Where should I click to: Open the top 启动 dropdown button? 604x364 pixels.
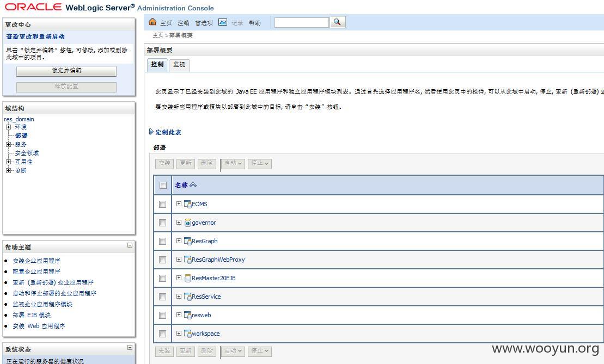pos(233,164)
